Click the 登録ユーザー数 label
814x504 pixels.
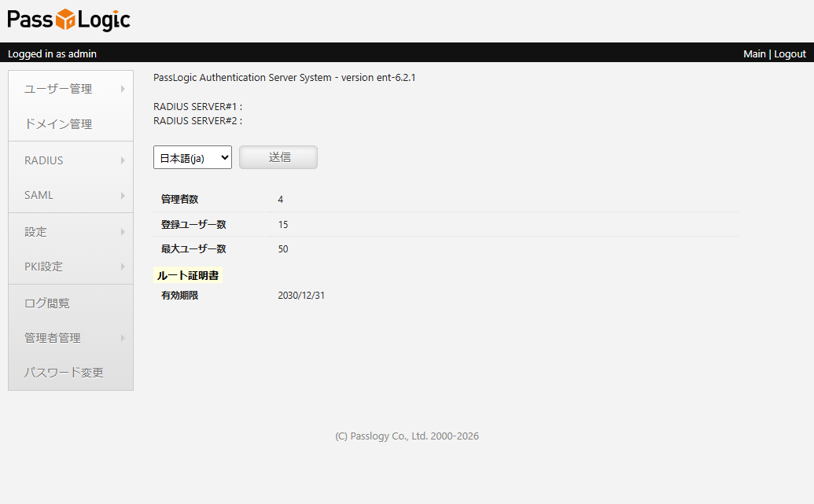click(x=193, y=224)
